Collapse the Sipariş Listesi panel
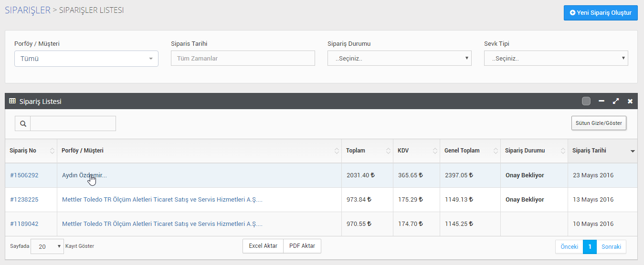 click(x=602, y=101)
